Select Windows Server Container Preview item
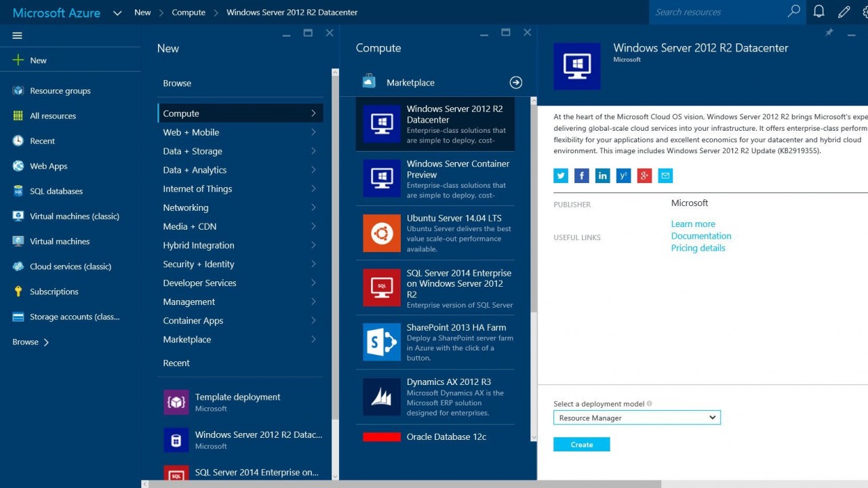The height and width of the screenshot is (488, 868). pos(435,179)
